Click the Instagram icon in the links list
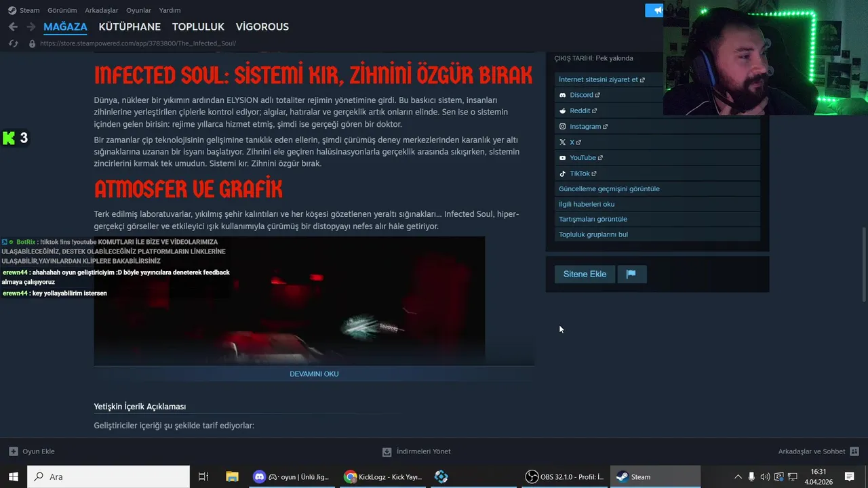 click(563, 126)
